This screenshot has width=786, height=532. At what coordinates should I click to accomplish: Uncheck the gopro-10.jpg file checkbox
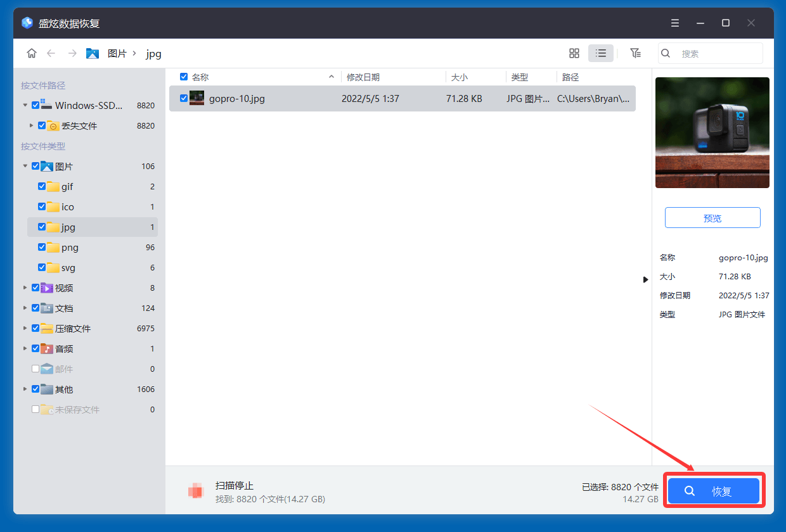tap(184, 98)
